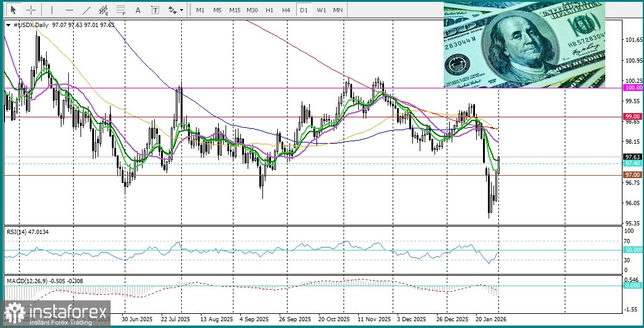
Task: Enable the W1 weekly timeframe
Action: point(321,10)
